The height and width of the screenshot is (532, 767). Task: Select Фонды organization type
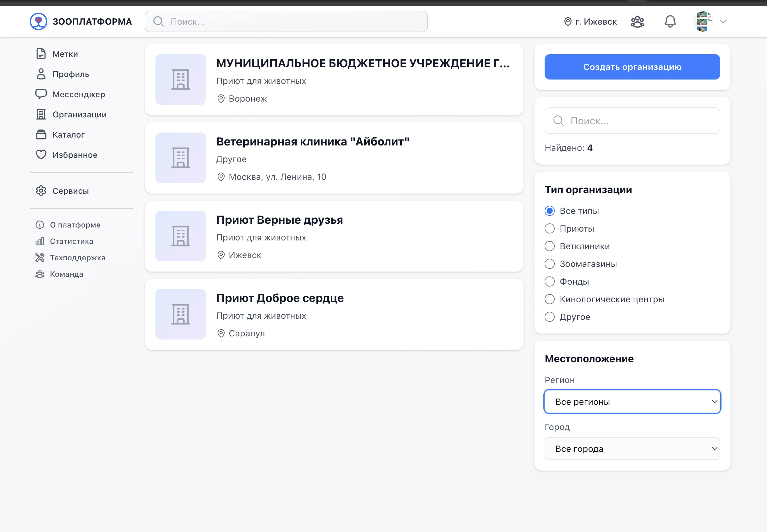tap(549, 281)
